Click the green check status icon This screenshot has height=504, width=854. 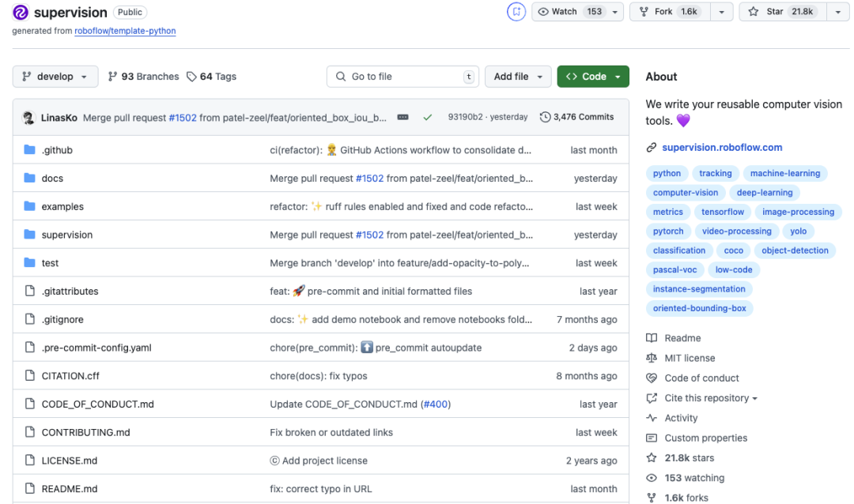[428, 117]
